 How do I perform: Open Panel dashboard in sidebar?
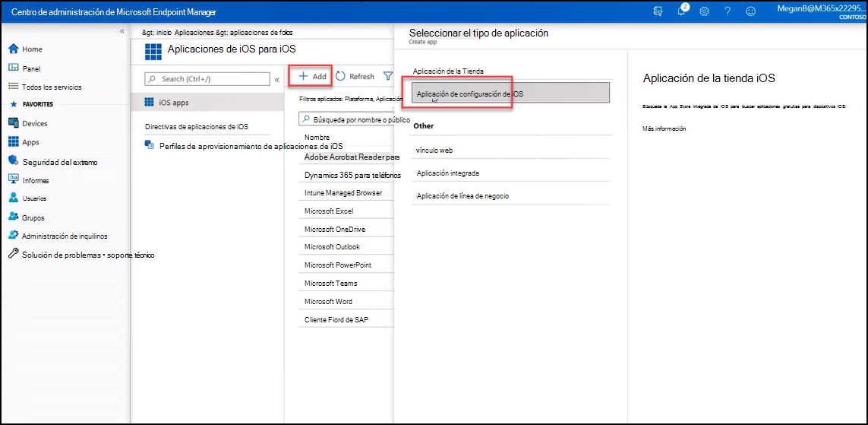tap(32, 68)
